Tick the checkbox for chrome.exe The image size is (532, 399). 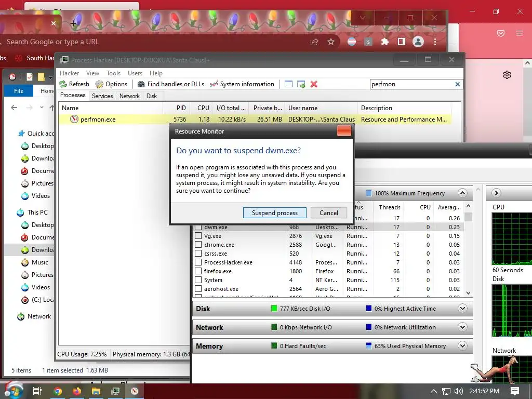coord(198,245)
